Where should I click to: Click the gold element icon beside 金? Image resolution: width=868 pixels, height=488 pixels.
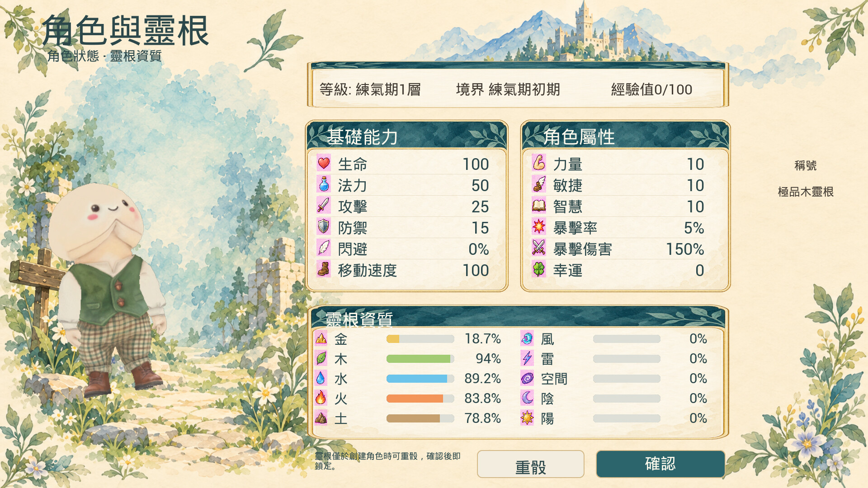pyautogui.click(x=321, y=338)
